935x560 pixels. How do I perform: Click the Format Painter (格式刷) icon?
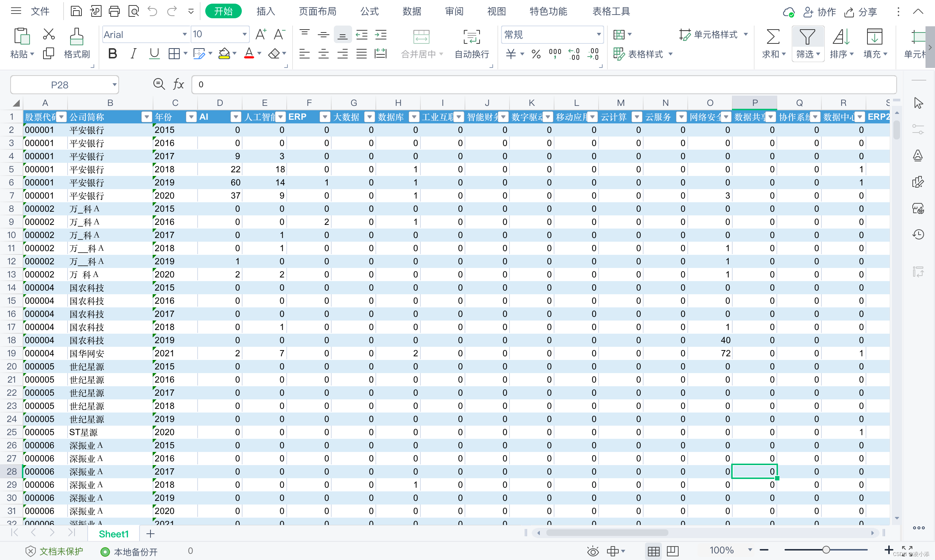(77, 37)
